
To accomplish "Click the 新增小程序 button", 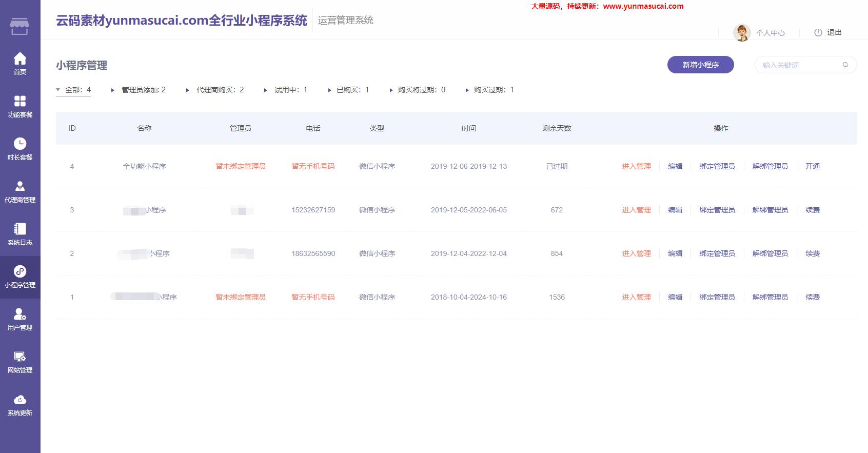I will pyautogui.click(x=700, y=65).
